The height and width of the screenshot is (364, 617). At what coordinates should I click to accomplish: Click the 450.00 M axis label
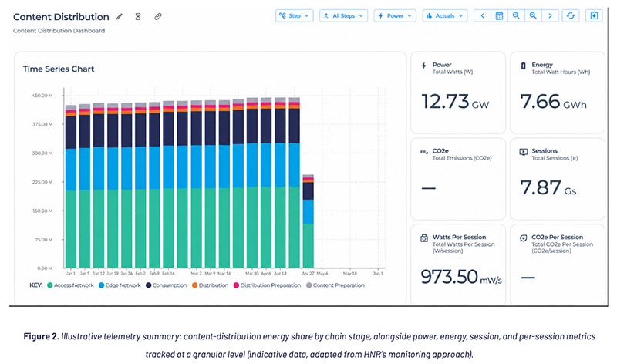[42, 95]
